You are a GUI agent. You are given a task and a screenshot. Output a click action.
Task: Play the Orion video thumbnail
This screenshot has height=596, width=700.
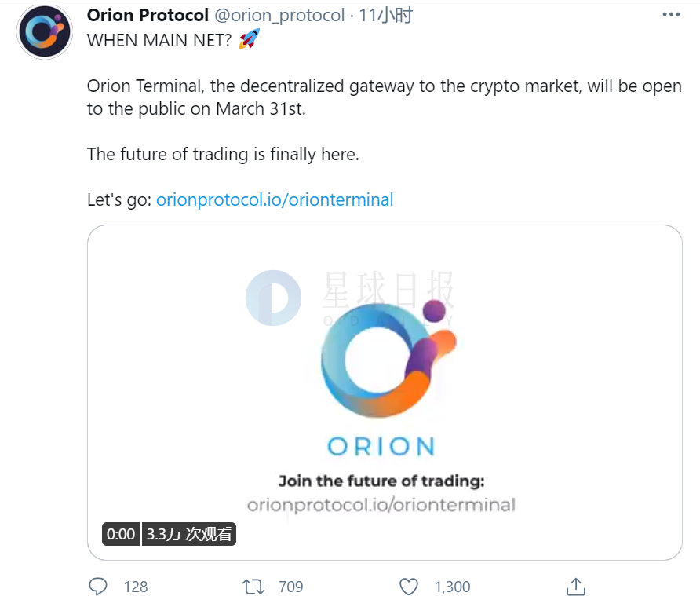coord(385,393)
